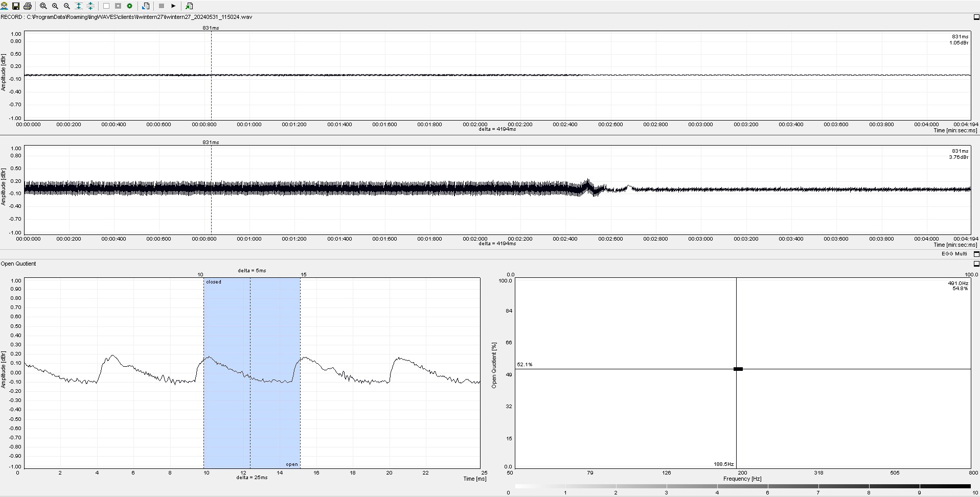Play the recorded waveform
980x497 pixels.
click(x=173, y=6)
